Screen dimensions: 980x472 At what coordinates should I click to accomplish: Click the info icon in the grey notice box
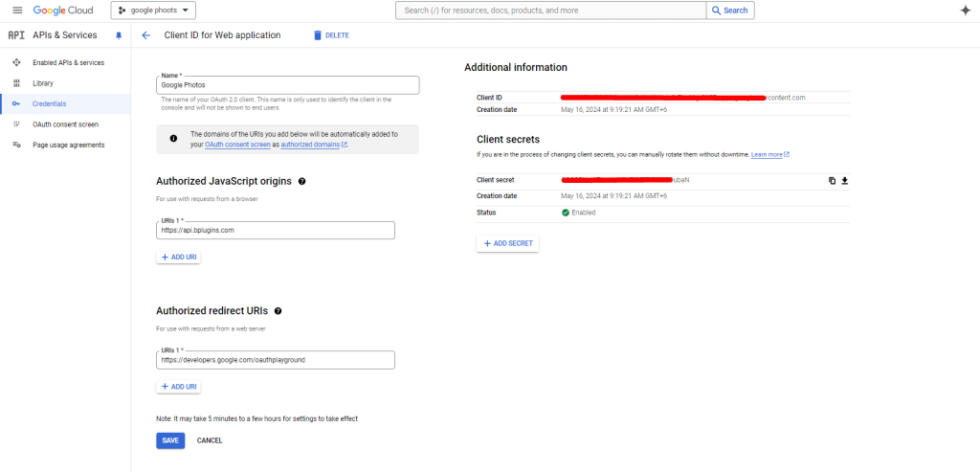(174, 139)
